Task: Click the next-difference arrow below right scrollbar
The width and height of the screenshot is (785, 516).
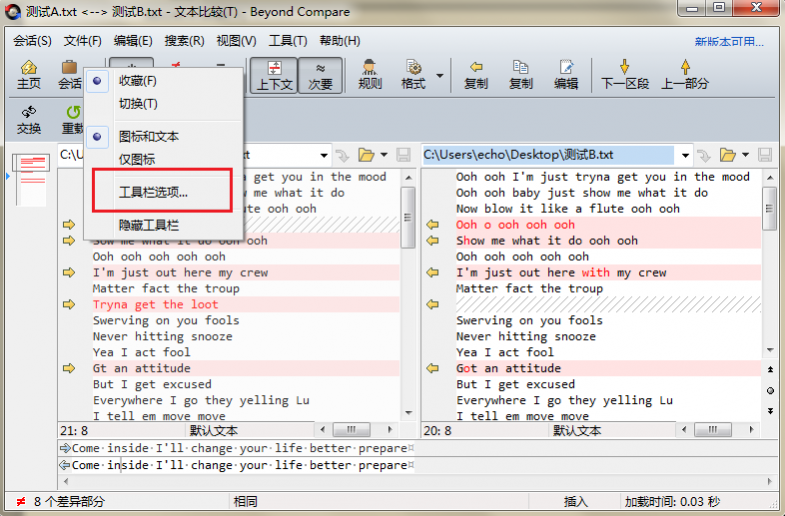Action: (x=770, y=411)
